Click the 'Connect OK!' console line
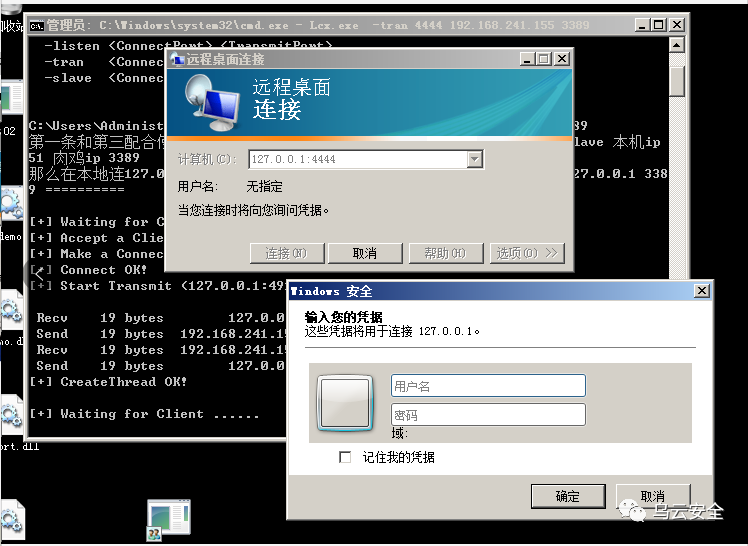748x546 pixels. [x=89, y=270]
